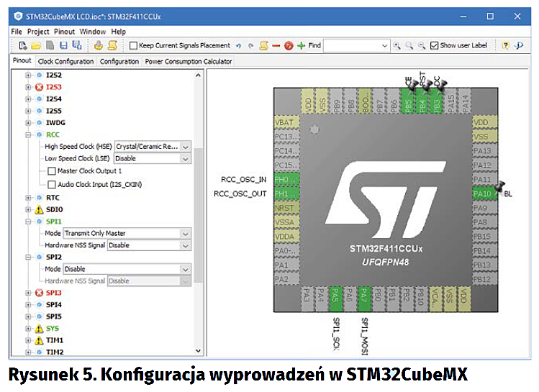
Task: Open the Pinout menu in menu bar
Action: click(x=64, y=32)
